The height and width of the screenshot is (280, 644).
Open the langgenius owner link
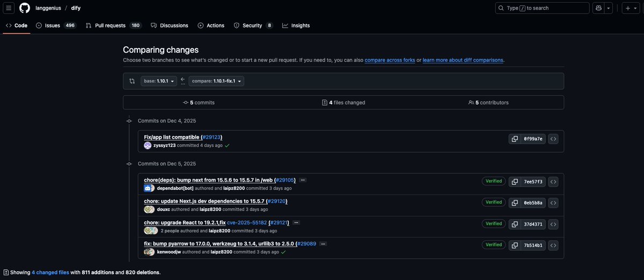[x=48, y=8]
